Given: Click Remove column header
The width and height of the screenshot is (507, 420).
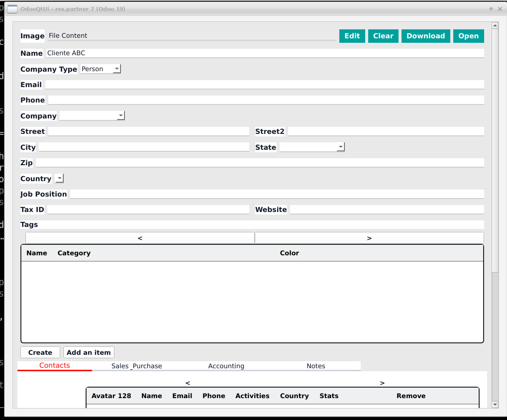Looking at the screenshot, I should (x=411, y=396).
